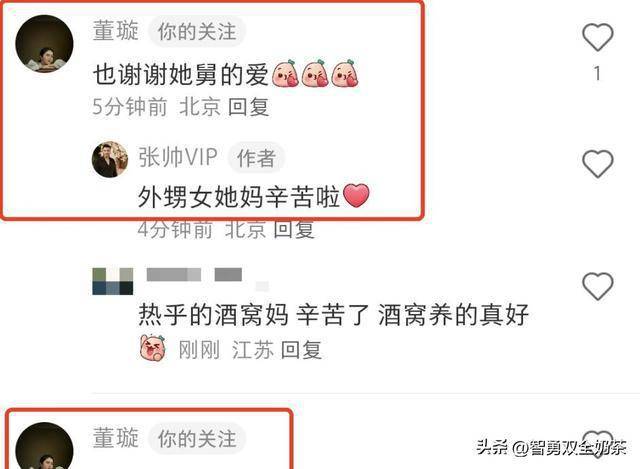The image size is (640, 469).
Task: Click the pink emoji sticker beside 刚刚
Action: [153, 347]
